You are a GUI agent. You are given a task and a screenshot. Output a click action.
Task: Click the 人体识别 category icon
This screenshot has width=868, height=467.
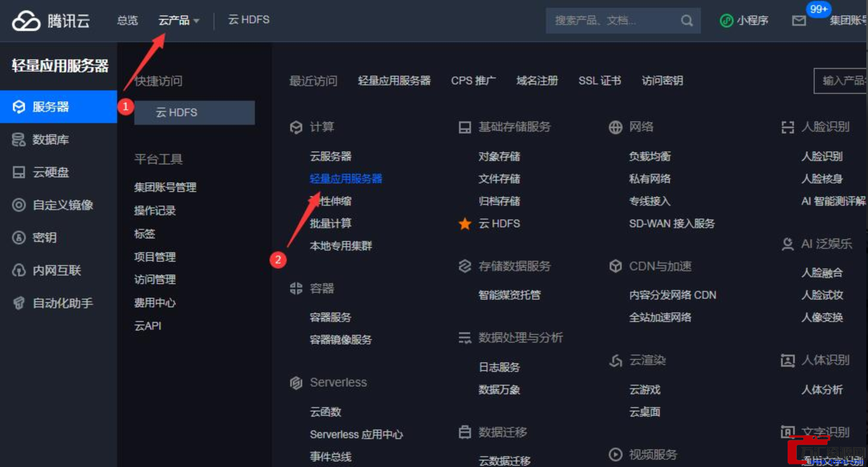787,360
